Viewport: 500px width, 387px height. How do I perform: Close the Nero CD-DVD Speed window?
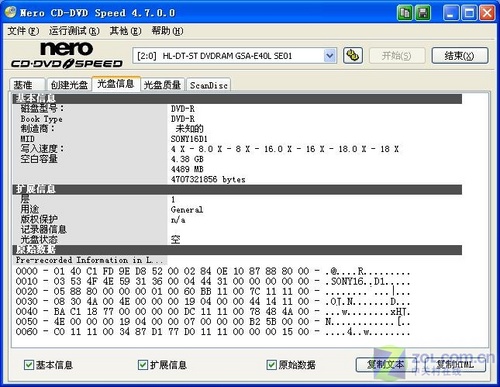pos(487,13)
